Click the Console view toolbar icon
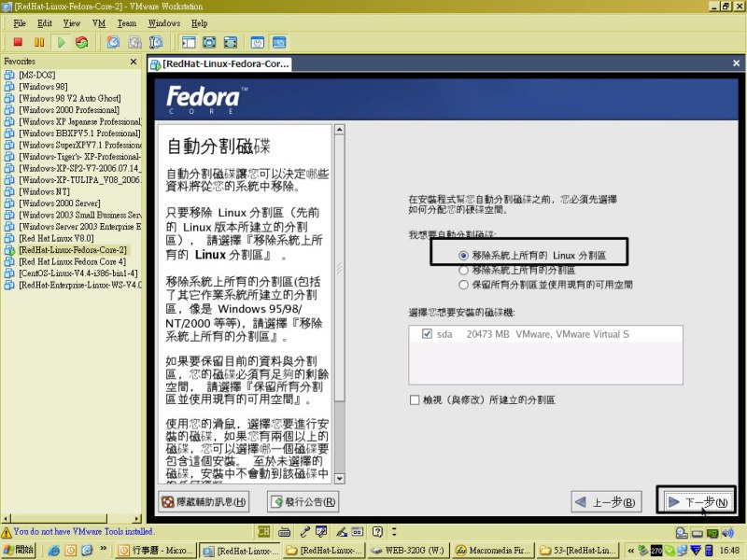Image resolution: width=747 pixels, height=560 pixels. (x=279, y=42)
